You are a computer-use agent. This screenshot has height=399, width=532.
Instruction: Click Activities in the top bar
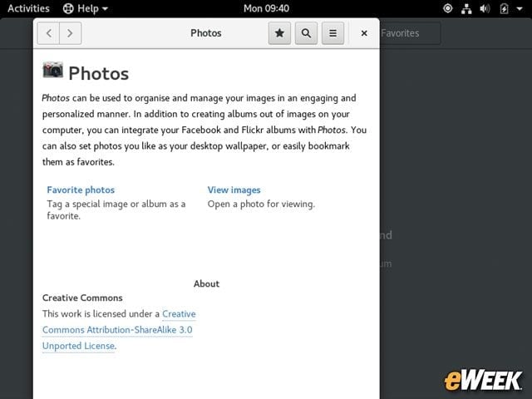(28, 8)
